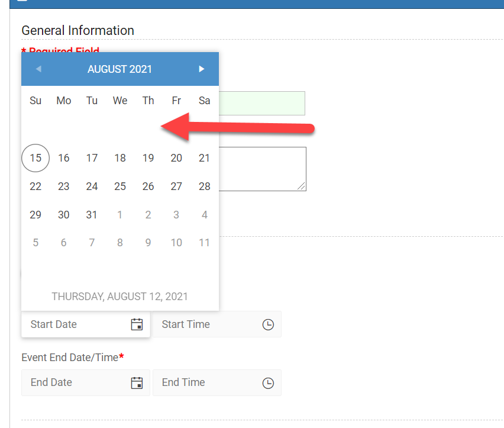Click the End Time clock icon
The width and height of the screenshot is (504, 428).
coord(268,382)
